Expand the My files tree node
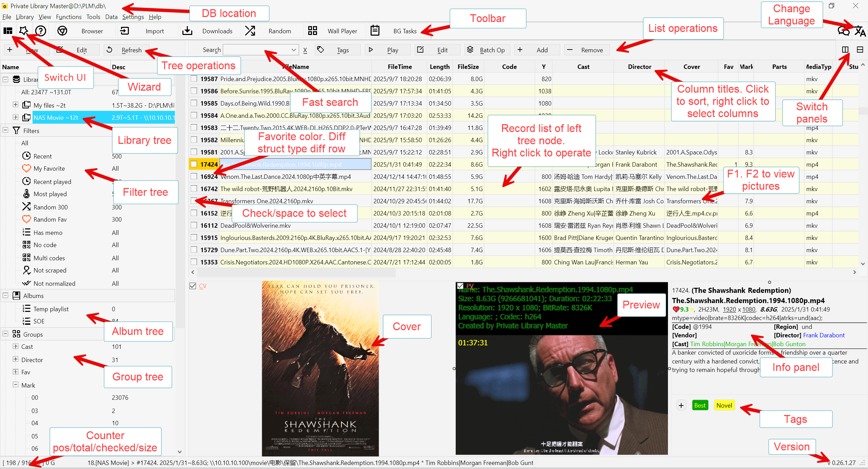The image size is (868, 469). (16, 105)
